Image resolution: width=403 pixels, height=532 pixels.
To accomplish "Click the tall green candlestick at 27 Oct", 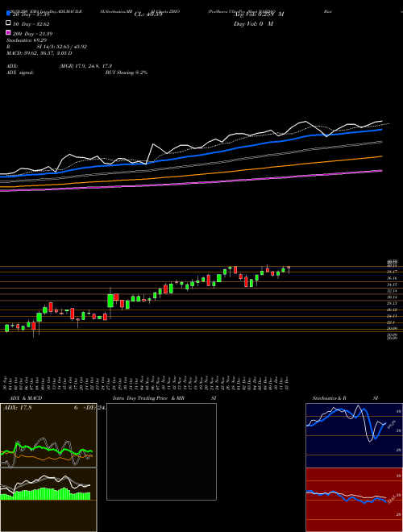I will [x=110, y=301].
